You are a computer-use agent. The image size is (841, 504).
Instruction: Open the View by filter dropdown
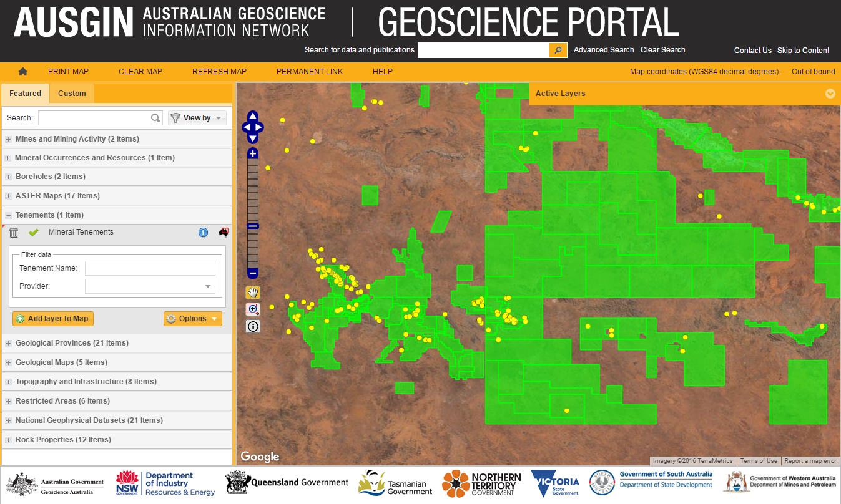coord(197,118)
